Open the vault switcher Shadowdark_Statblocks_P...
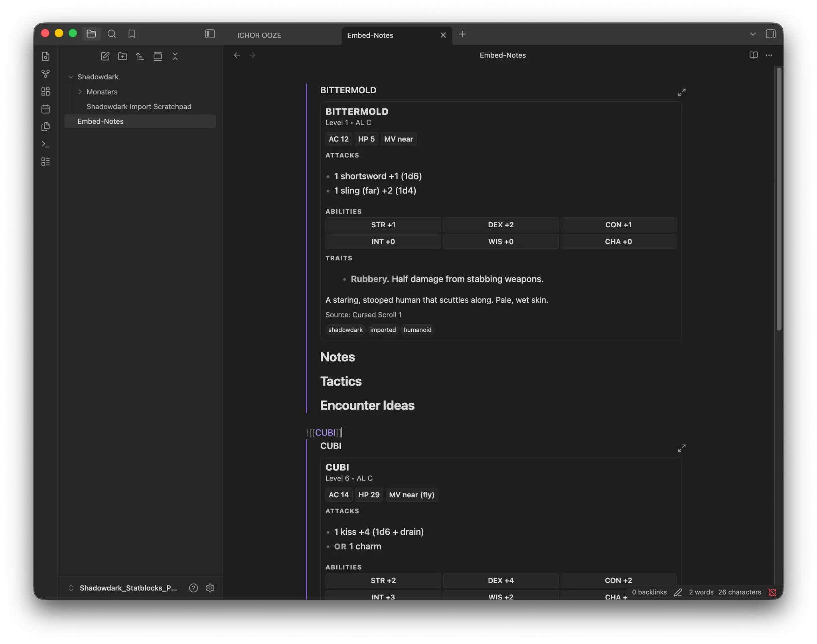 pyautogui.click(x=123, y=588)
